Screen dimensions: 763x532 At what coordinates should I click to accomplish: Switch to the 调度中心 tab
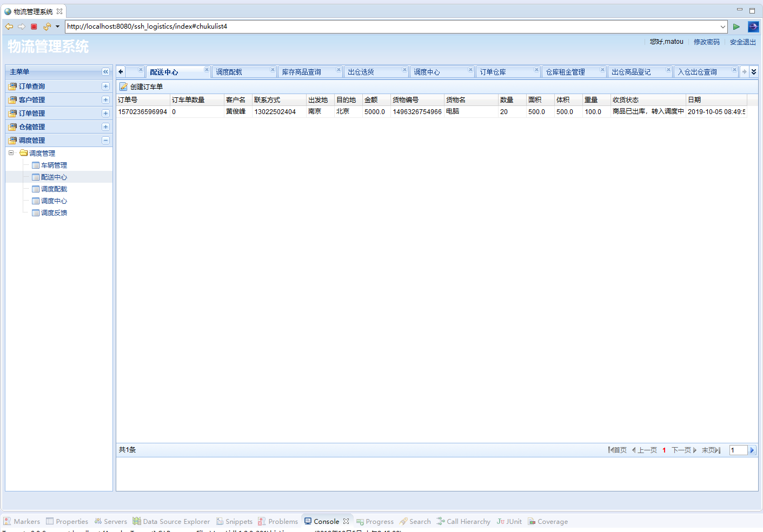[x=427, y=72]
